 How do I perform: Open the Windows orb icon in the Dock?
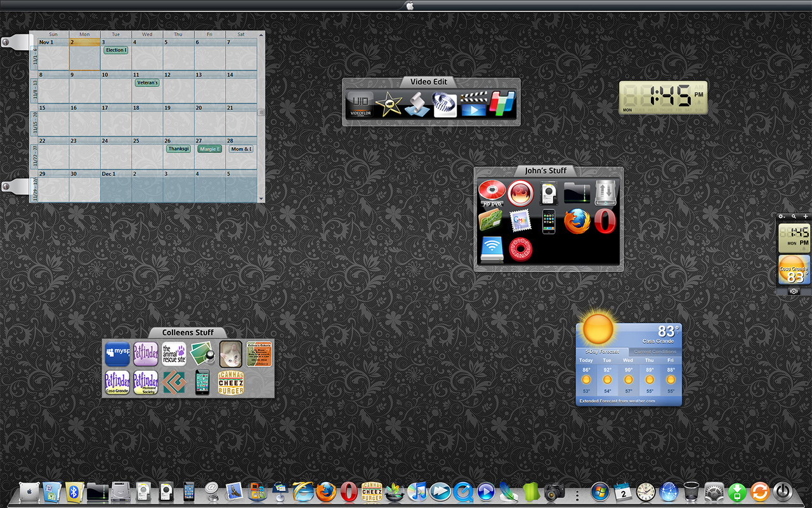599,492
